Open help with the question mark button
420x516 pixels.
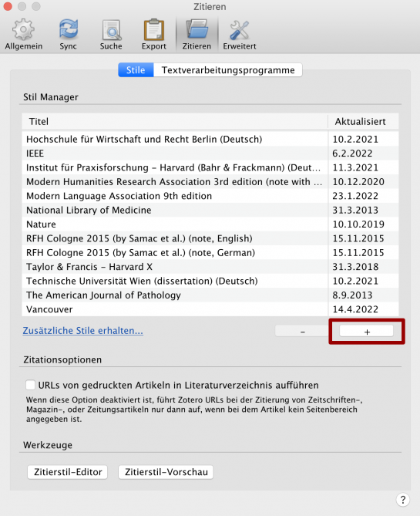coord(402,500)
